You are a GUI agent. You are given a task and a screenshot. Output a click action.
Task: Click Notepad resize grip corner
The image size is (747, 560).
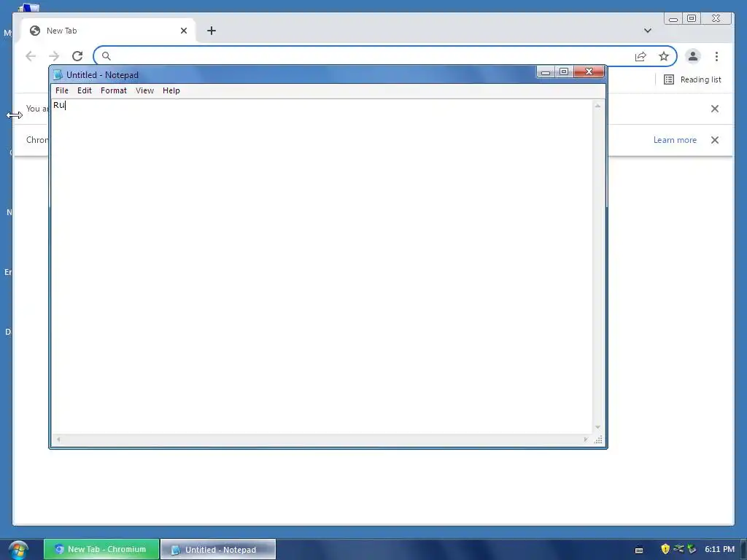599,440
